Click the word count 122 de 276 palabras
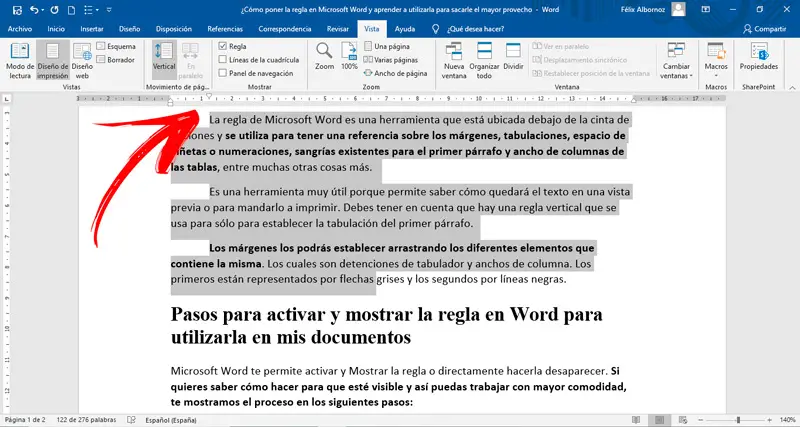 click(87, 420)
